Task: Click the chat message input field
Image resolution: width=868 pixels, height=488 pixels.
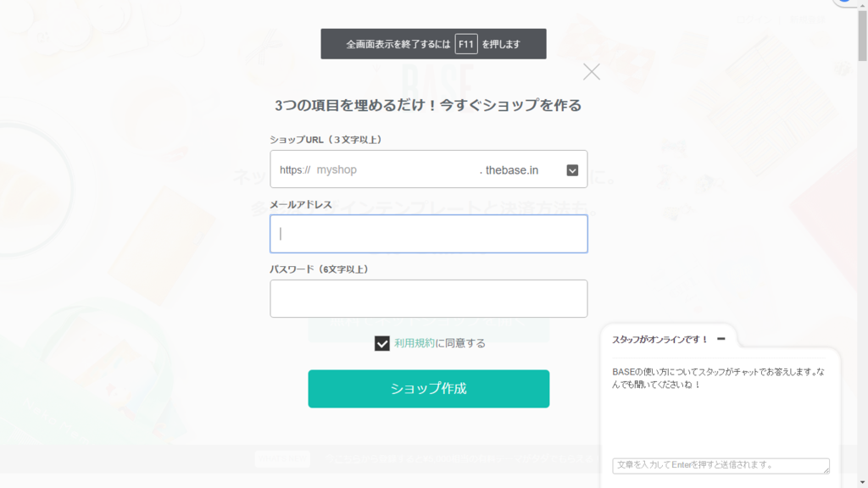Action: [x=721, y=465]
